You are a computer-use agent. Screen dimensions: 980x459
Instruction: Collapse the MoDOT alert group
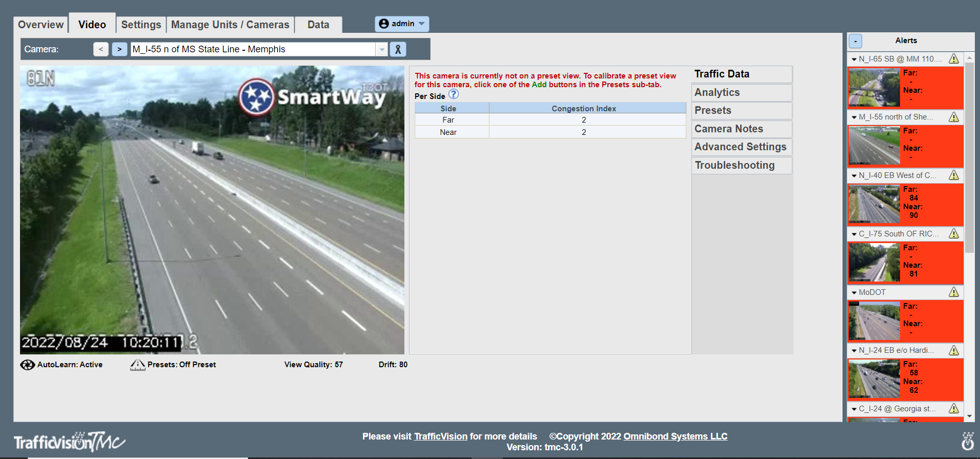pyautogui.click(x=854, y=293)
